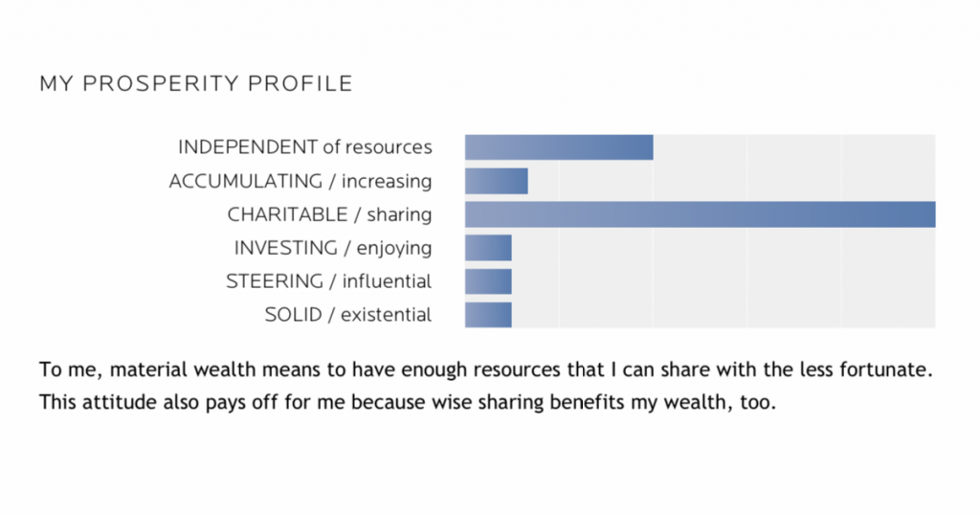980x515 pixels.
Task: Select the INDEPENDENT of resources label
Action: (x=304, y=147)
